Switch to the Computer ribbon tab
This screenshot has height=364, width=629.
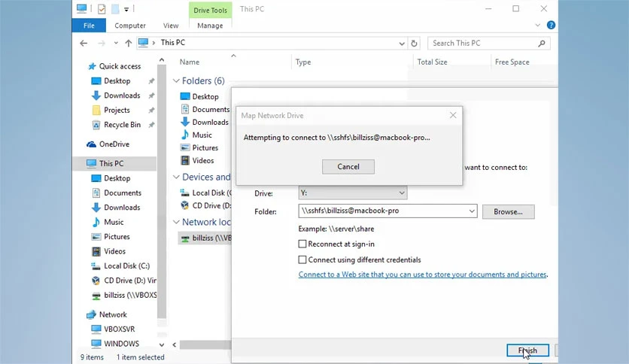(130, 26)
